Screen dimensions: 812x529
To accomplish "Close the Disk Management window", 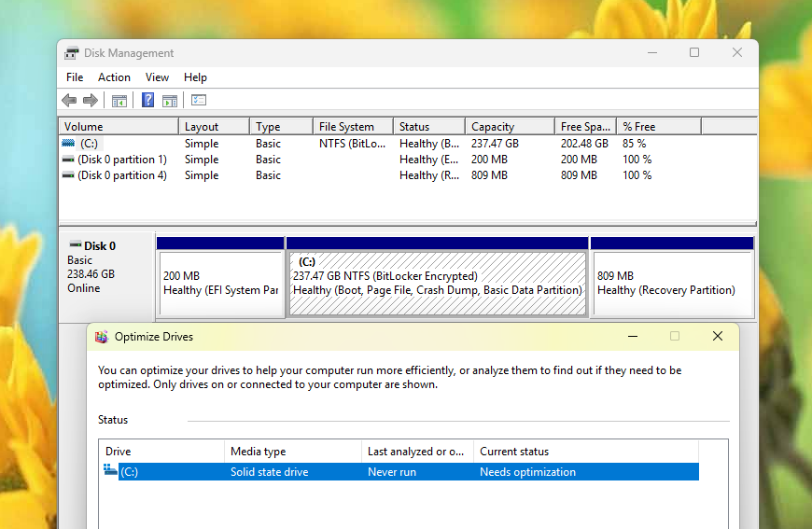I will [737, 52].
